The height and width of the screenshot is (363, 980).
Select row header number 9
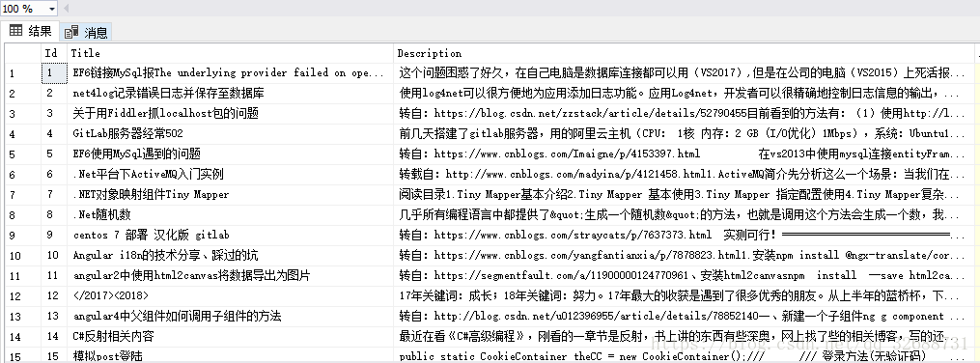pyautogui.click(x=22, y=235)
